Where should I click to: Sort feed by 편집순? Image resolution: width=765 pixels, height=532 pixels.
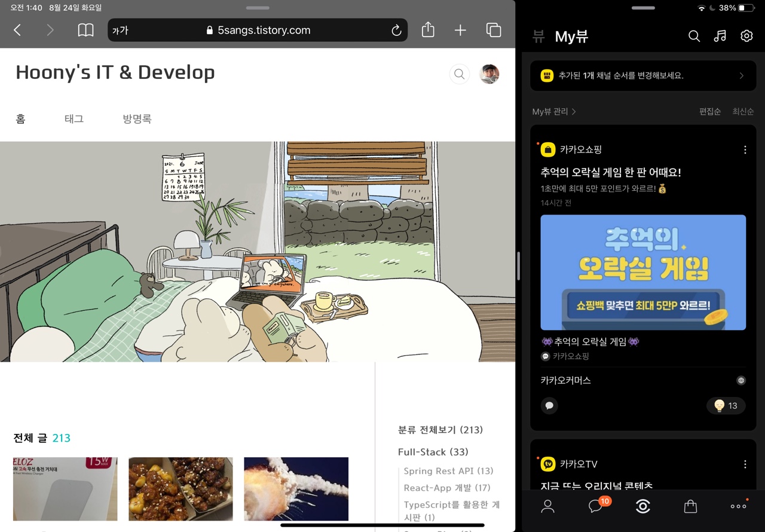pos(710,112)
